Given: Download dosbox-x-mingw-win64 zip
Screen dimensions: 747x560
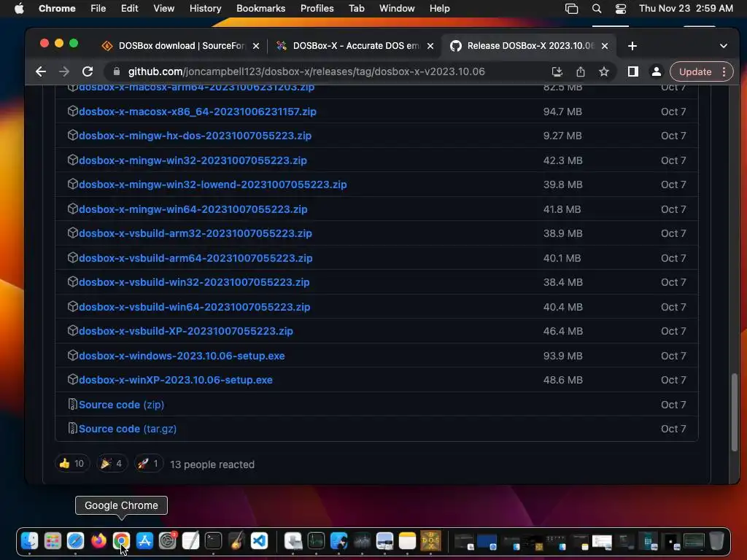Looking at the screenshot, I should [193, 209].
